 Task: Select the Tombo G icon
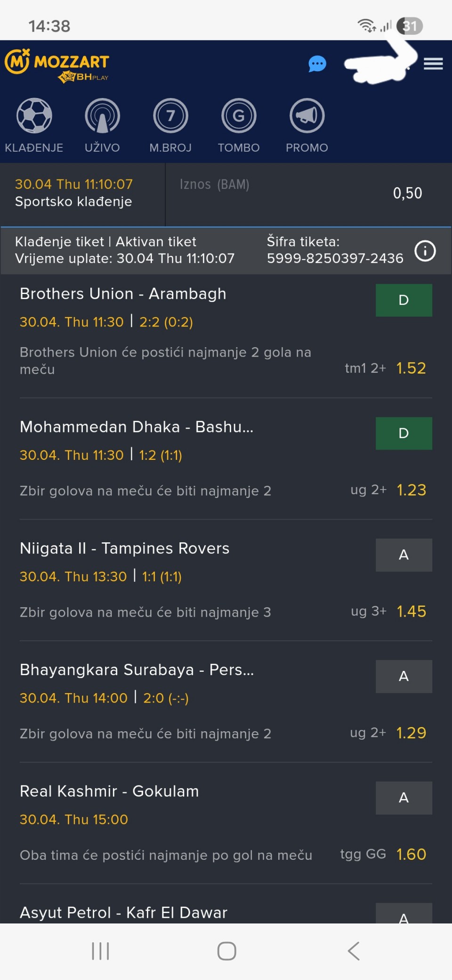point(239,116)
